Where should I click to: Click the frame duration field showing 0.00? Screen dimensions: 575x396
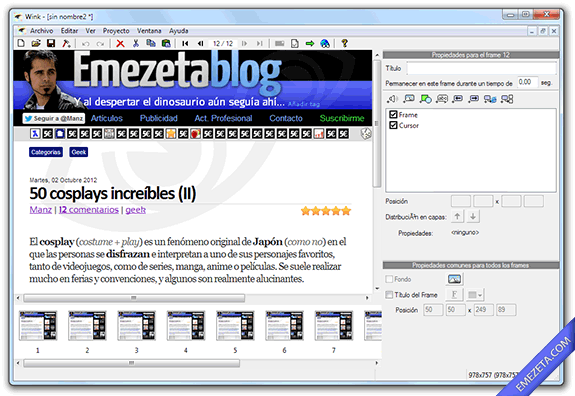tap(527, 82)
